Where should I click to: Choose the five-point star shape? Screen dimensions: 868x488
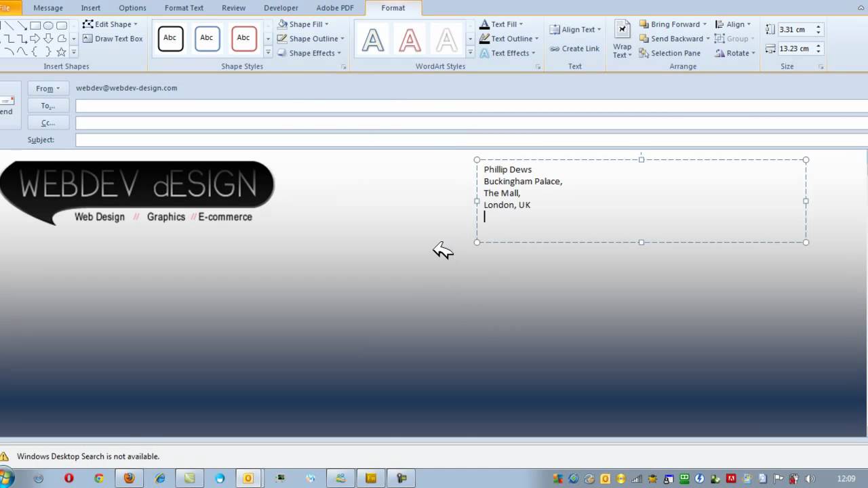coord(61,52)
